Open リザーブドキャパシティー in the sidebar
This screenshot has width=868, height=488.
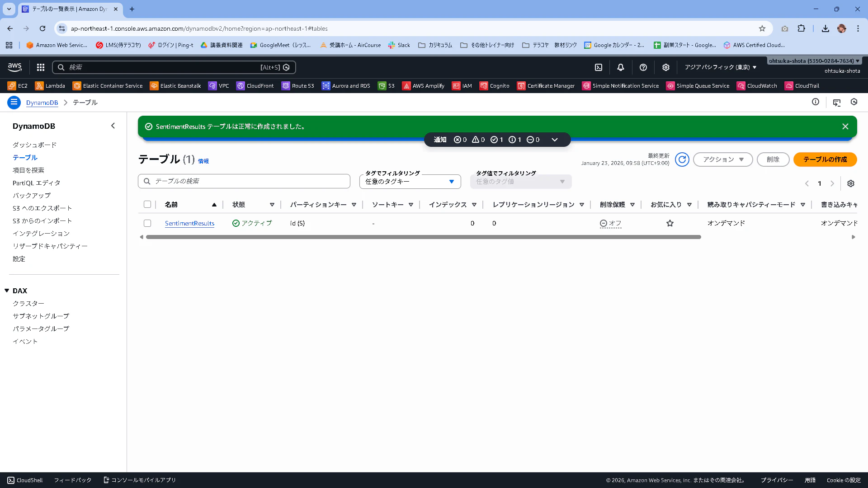[50, 246]
